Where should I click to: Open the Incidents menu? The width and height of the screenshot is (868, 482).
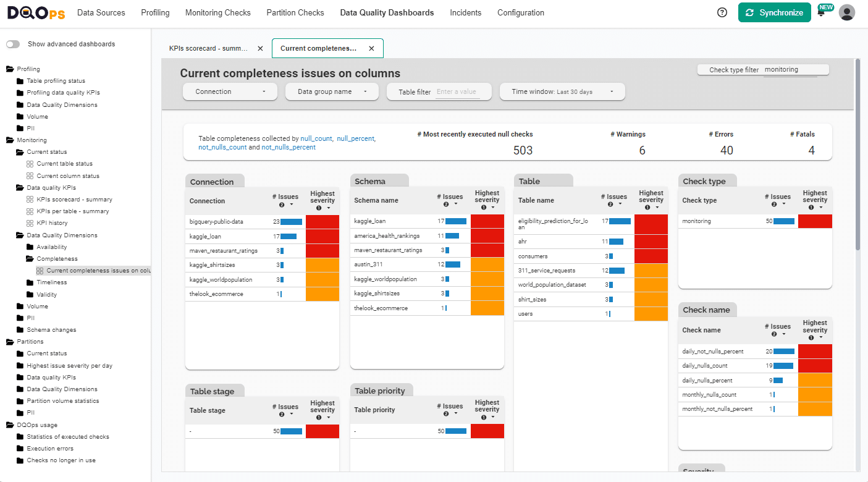point(465,12)
